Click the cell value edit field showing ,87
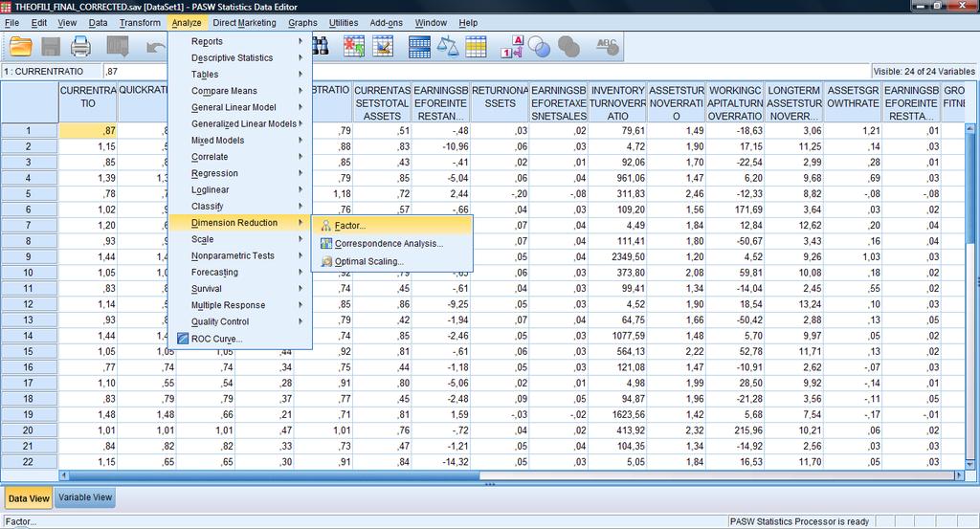Screen dimensions: 980x529 pos(486,71)
